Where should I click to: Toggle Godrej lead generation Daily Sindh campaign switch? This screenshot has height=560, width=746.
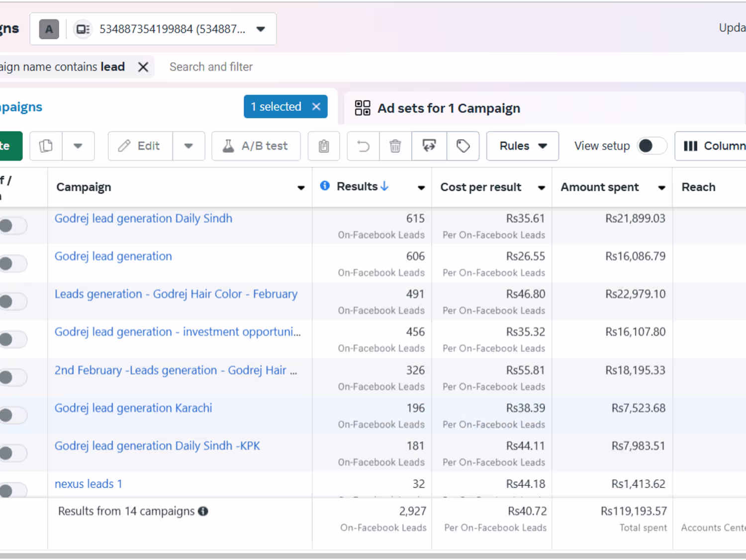point(12,226)
